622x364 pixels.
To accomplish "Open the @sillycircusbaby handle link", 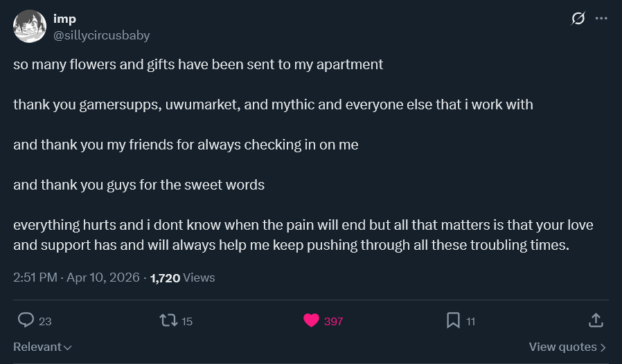I will 101,35.
